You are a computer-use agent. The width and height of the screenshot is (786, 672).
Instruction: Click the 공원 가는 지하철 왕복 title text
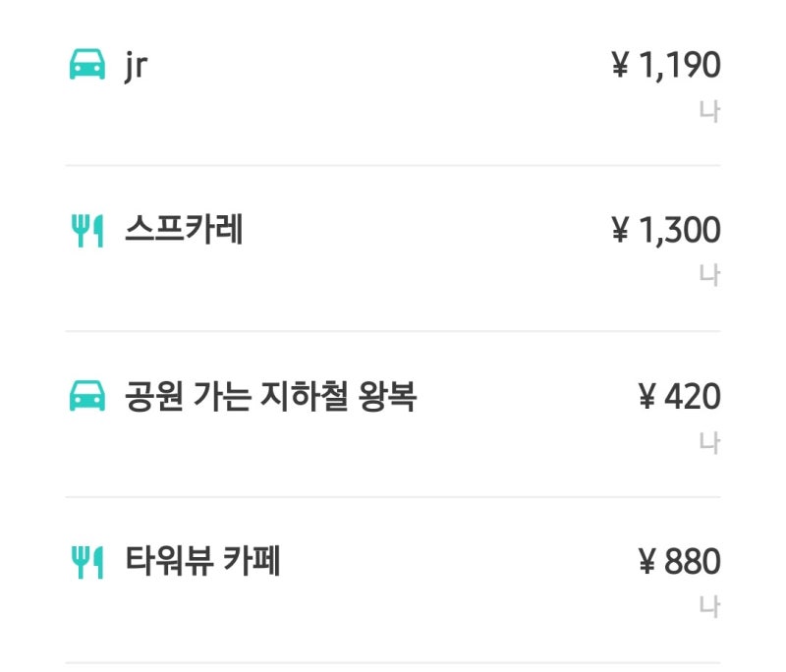coord(271,396)
